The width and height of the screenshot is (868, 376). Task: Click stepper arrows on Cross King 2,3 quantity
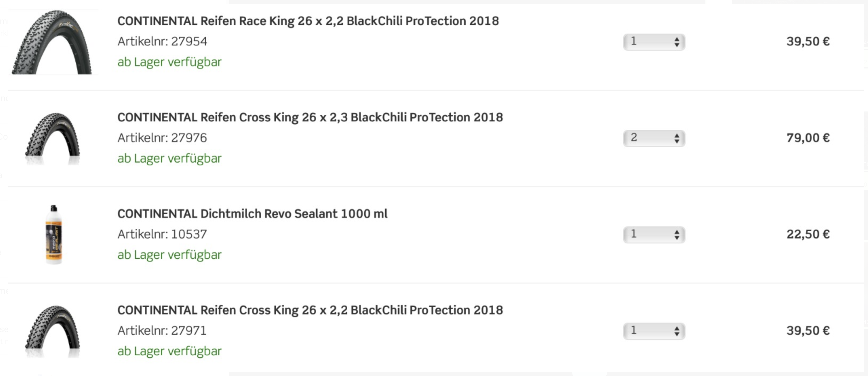click(x=677, y=139)
